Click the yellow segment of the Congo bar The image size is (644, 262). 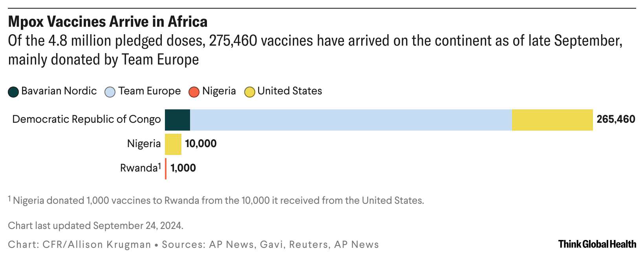tap(552, 120)
